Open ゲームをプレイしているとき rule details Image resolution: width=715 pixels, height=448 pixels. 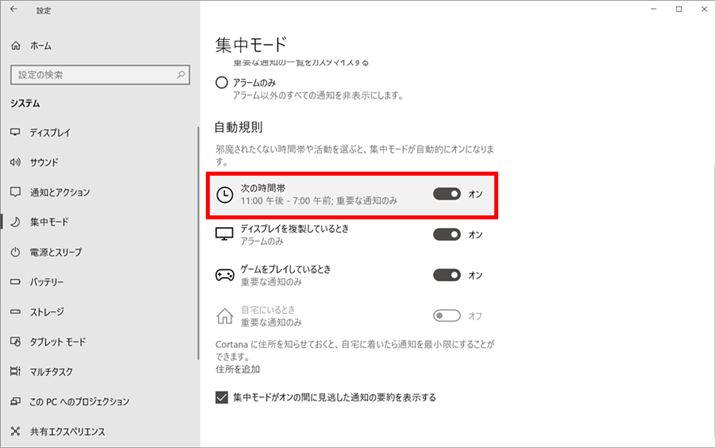(352, 275)
